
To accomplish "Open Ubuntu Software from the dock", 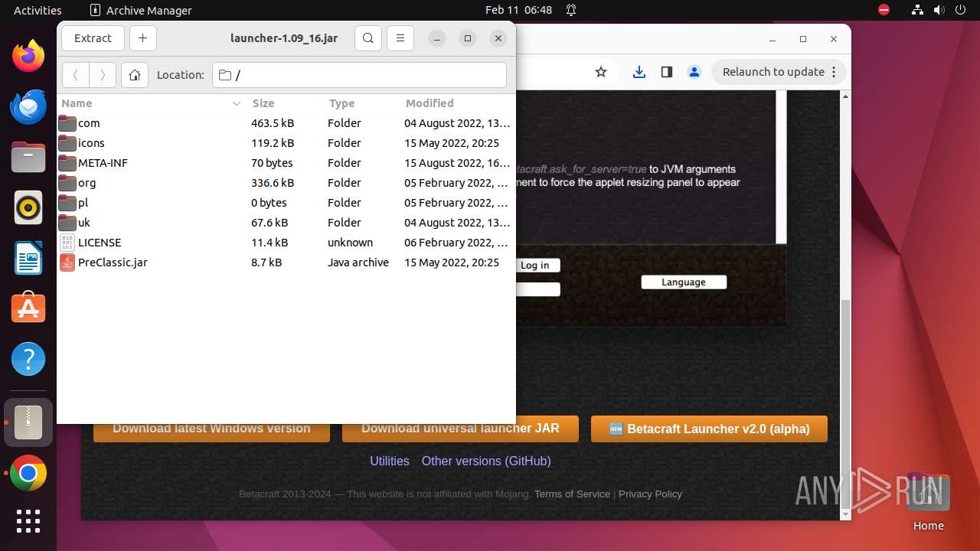I will (x=28, y=308).
